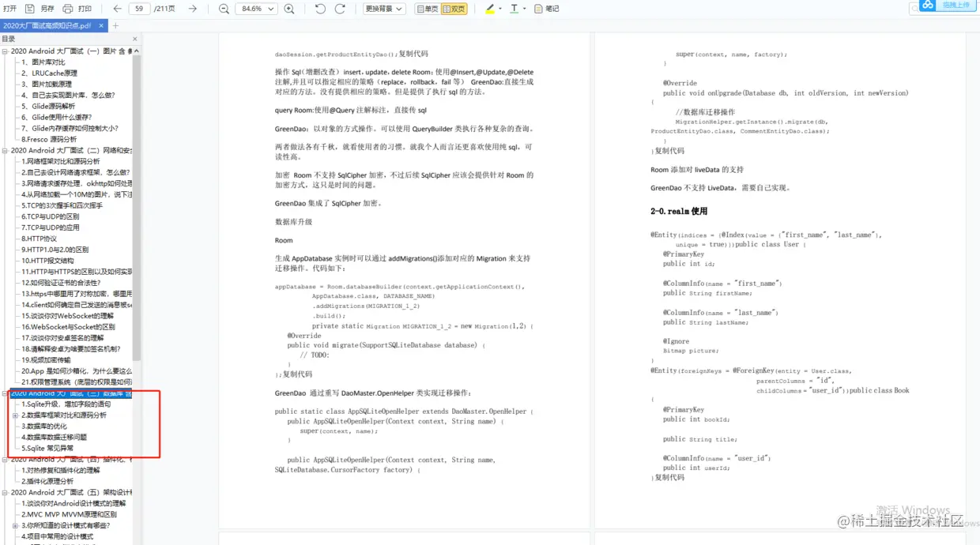Open outline item 1.对热修复和插件化的理解
Screen dimensions: 980x545
click(x=61, y=470)
